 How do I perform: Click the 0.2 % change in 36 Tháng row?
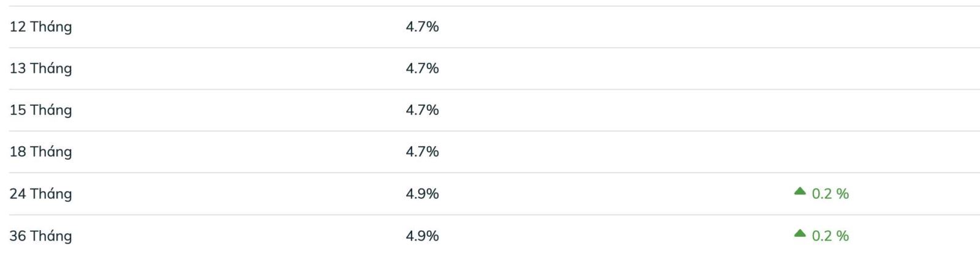pyautogui.click(x=830, y=236)
